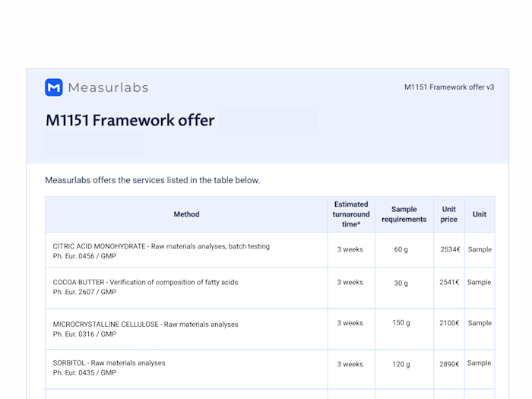Click the '2890€' unit price
532x399 pixels.
[449, 364]
